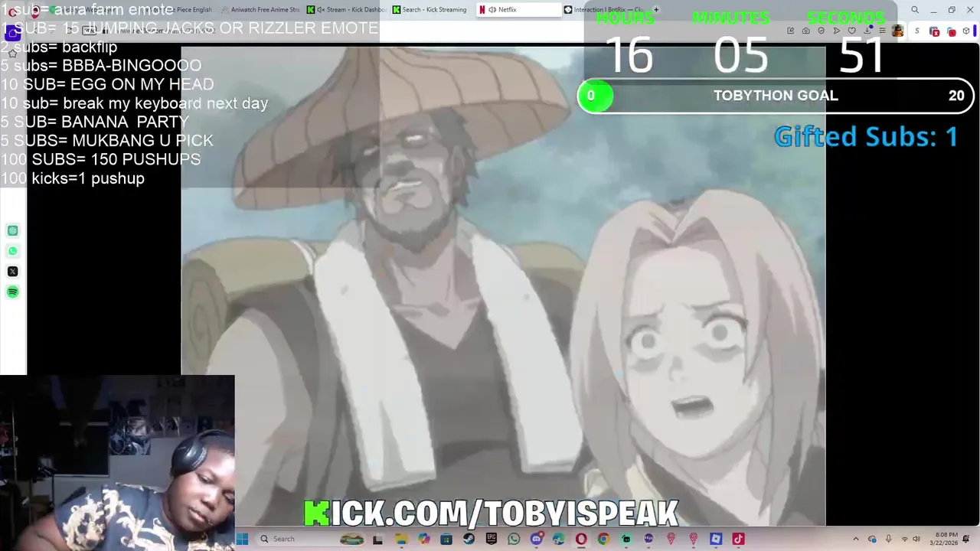Click the '2 subs= backflip' text
The image size is (980, 551).
click(59, 47)
